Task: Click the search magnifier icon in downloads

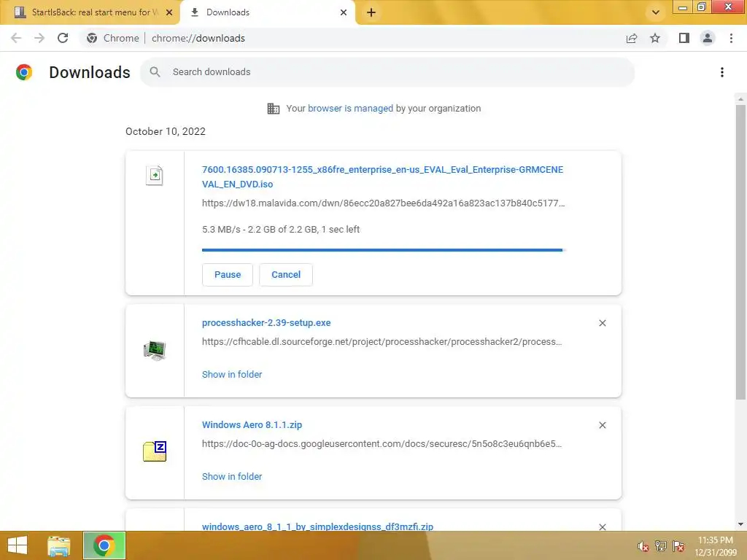Action: (155, 72)
